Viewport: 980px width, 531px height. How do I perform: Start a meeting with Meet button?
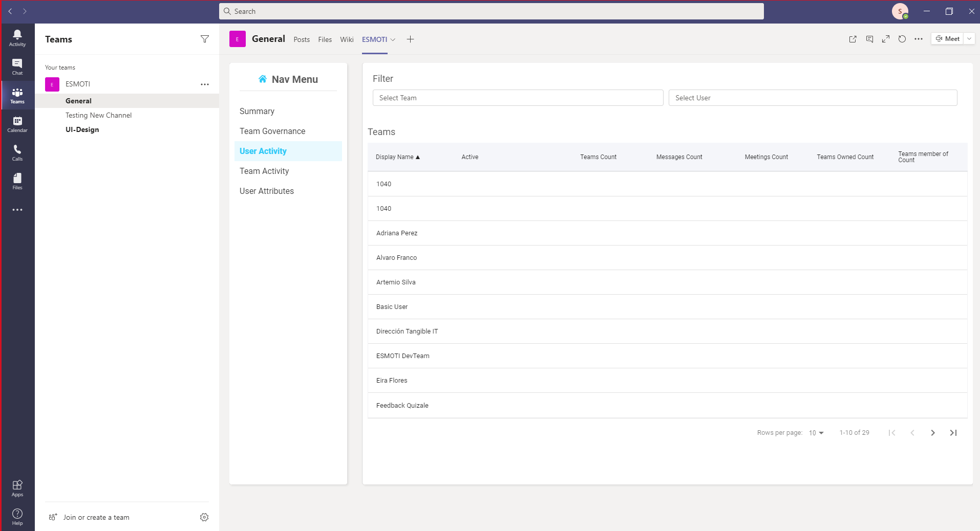pos(947,39)
